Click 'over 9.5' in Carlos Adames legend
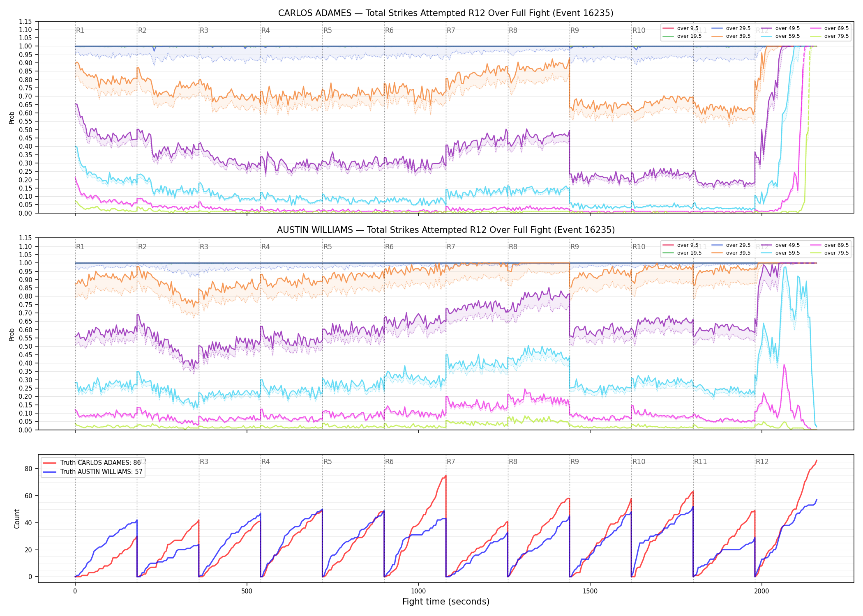This screenshot has width=863, height=616. [x=688, y=28]
